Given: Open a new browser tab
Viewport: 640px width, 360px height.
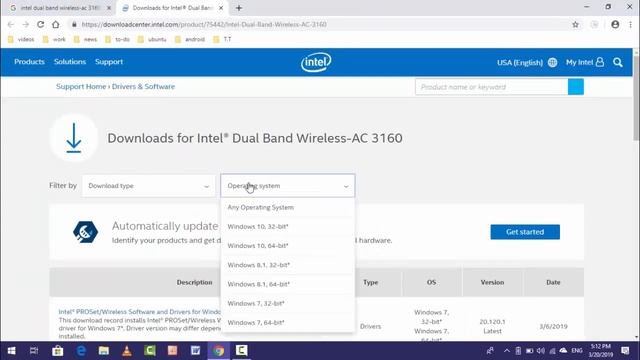Looking at the screenshot, I should pos(239,8).
